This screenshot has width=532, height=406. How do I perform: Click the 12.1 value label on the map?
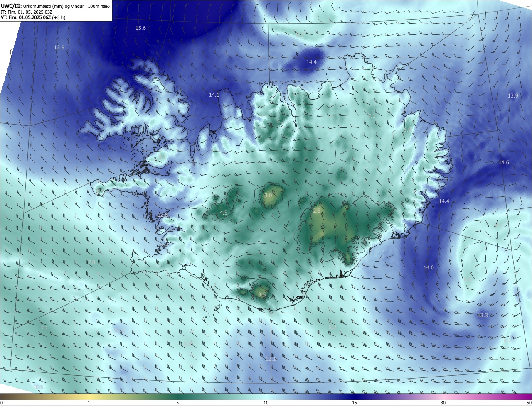coord(271,358)
